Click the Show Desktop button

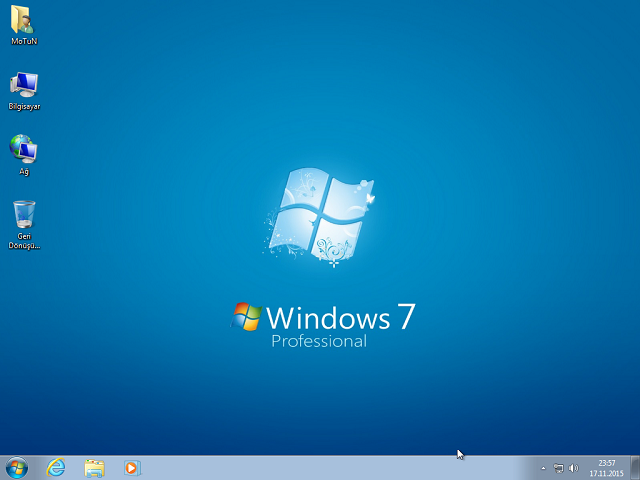tap(635, 468)
